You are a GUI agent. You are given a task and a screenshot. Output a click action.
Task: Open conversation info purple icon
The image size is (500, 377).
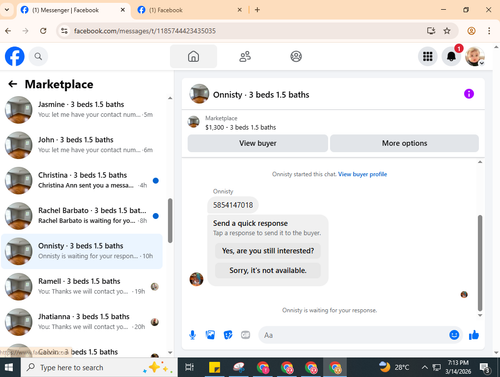[469, 94]
